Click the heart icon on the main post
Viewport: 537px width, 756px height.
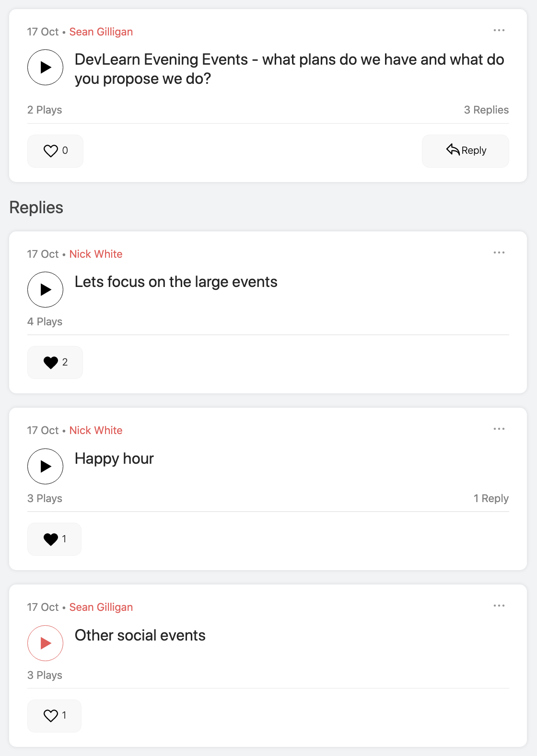51,150
